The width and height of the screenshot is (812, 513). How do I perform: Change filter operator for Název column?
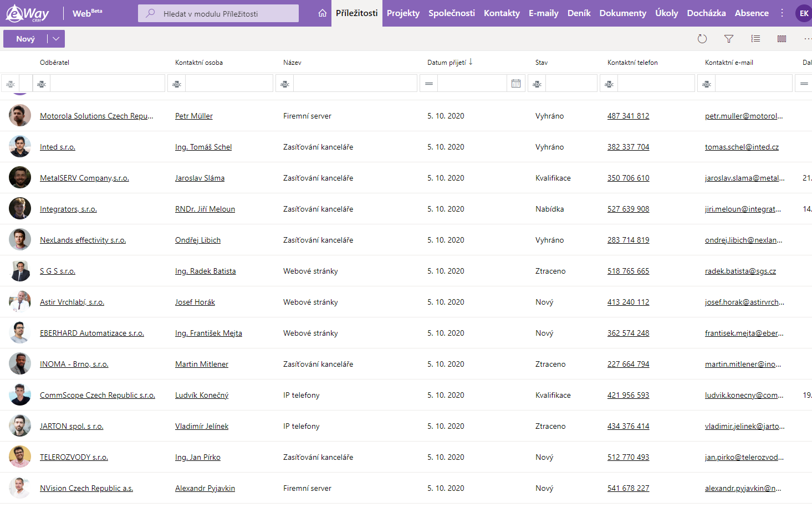pos(285,84)
